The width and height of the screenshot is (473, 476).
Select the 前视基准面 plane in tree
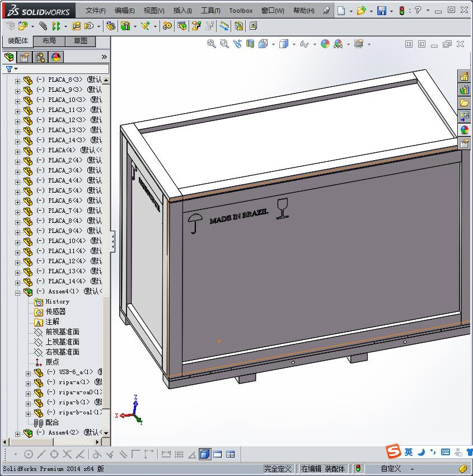[62, 332]
